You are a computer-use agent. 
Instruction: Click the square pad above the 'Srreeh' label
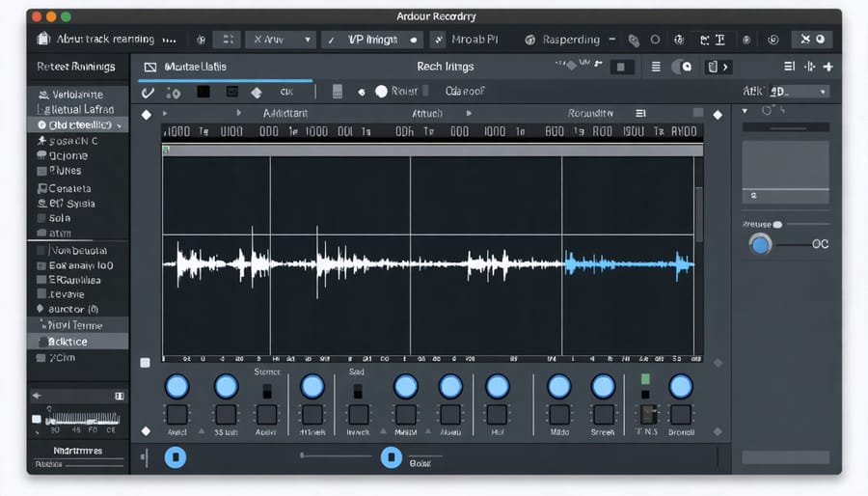pyautogui.click(x=603, y=415)
